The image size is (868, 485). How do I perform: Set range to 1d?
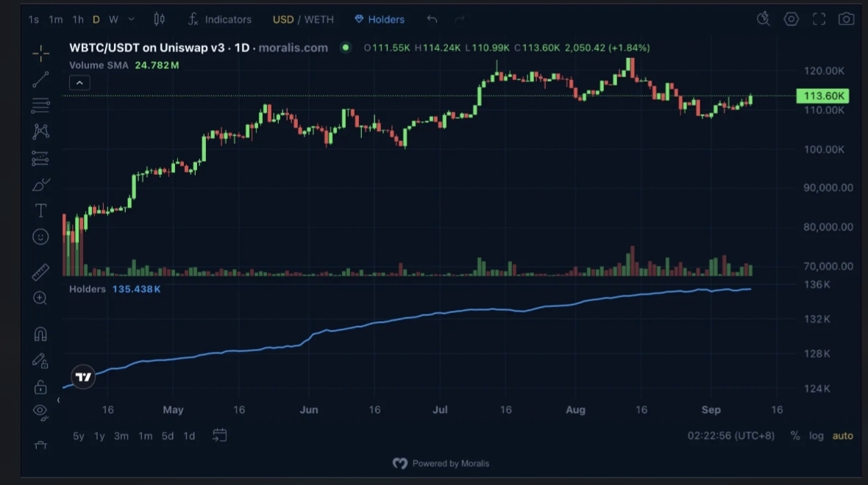[x=189, y=436]
